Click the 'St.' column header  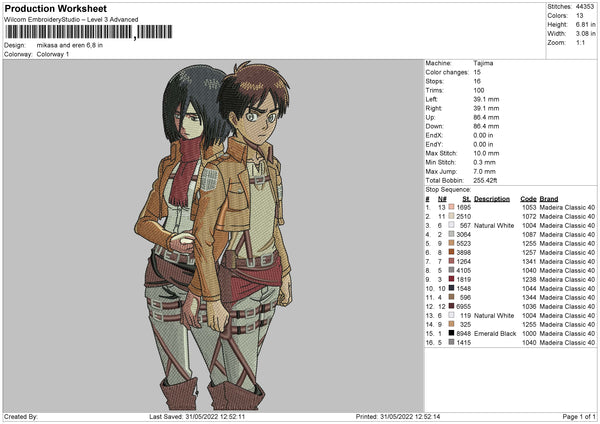(x=466, y=199)
